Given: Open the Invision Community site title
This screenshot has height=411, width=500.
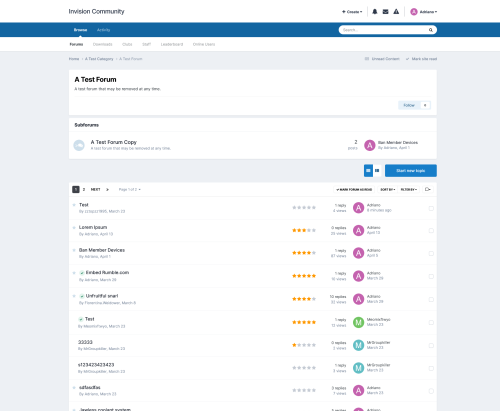Looking at the screenshot, I should pyautogui.click(x=96, y=12).
